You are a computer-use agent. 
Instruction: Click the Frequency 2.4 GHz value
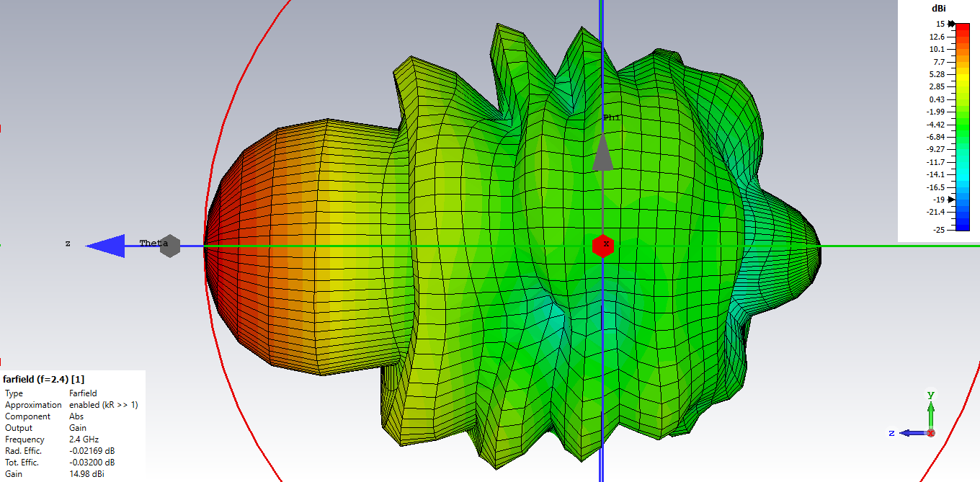[84, 439]
